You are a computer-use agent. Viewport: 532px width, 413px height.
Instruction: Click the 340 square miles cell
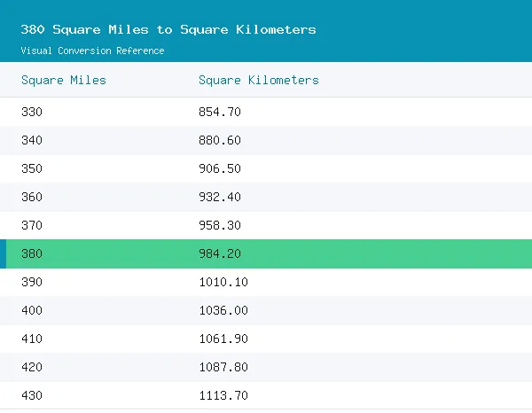[x=32, y=140]
